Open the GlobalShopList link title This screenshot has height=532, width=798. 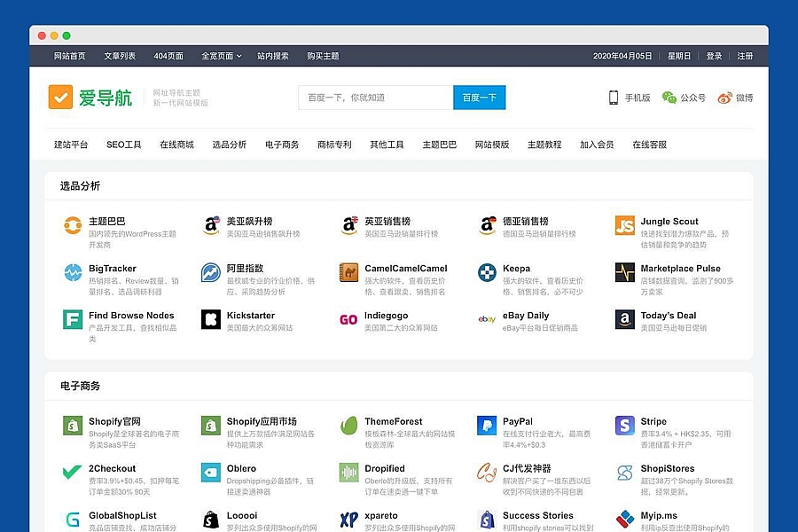click(122, 516)
